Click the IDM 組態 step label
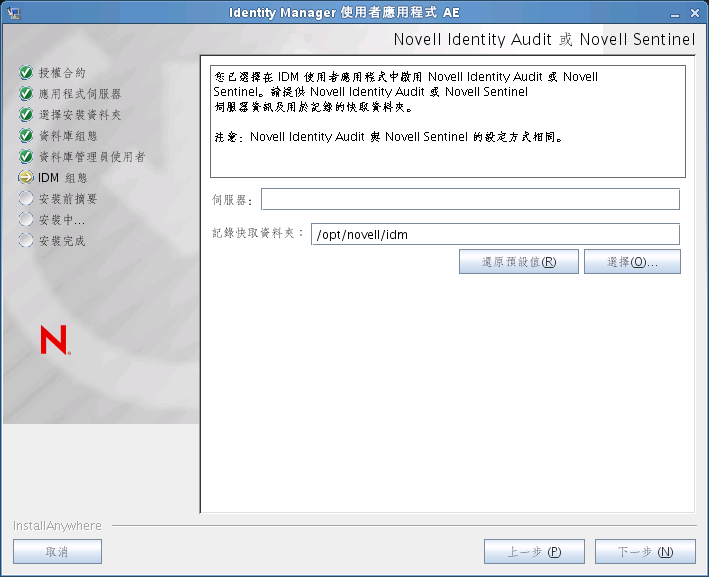Screen dimensions: 709x577 62,178
